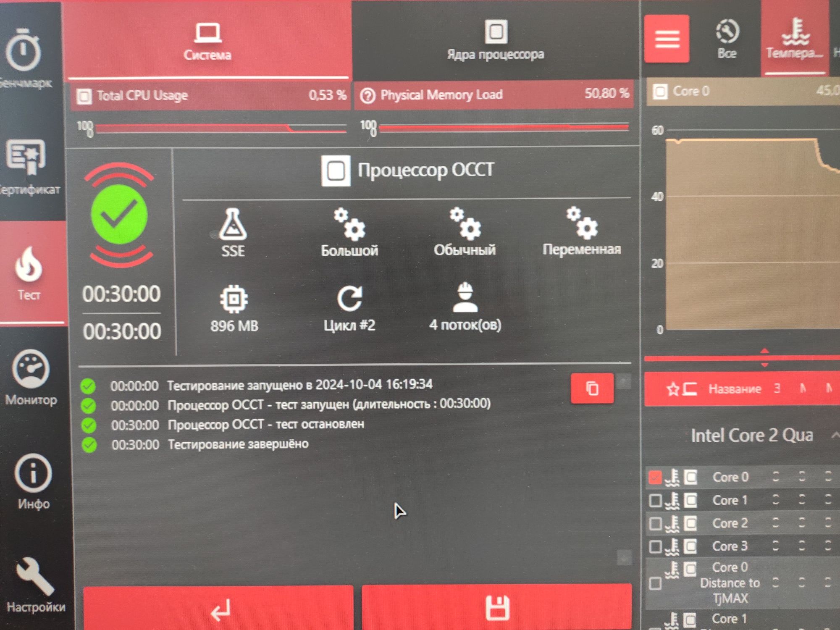Click the 4 поток(ов) worker icon
This screenshot has width=840, height=630.
[x=465, y=297]
